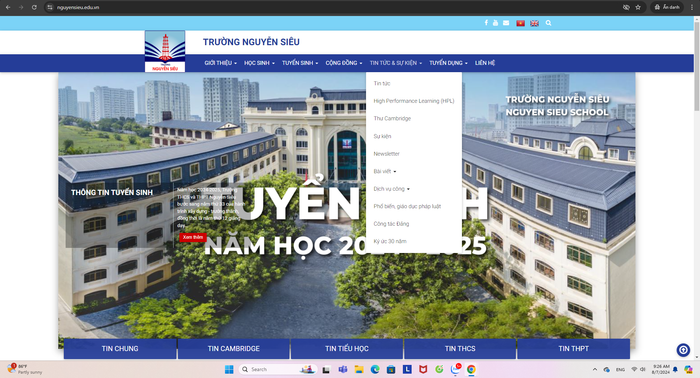Open Task View in the taskbar
The height and width of the screenshot is (378, 700).
(326, 370)
